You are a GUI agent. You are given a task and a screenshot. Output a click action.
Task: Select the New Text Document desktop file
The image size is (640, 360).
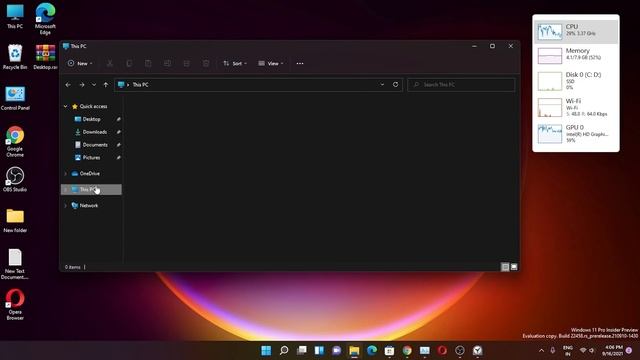[x=15, y=264]
